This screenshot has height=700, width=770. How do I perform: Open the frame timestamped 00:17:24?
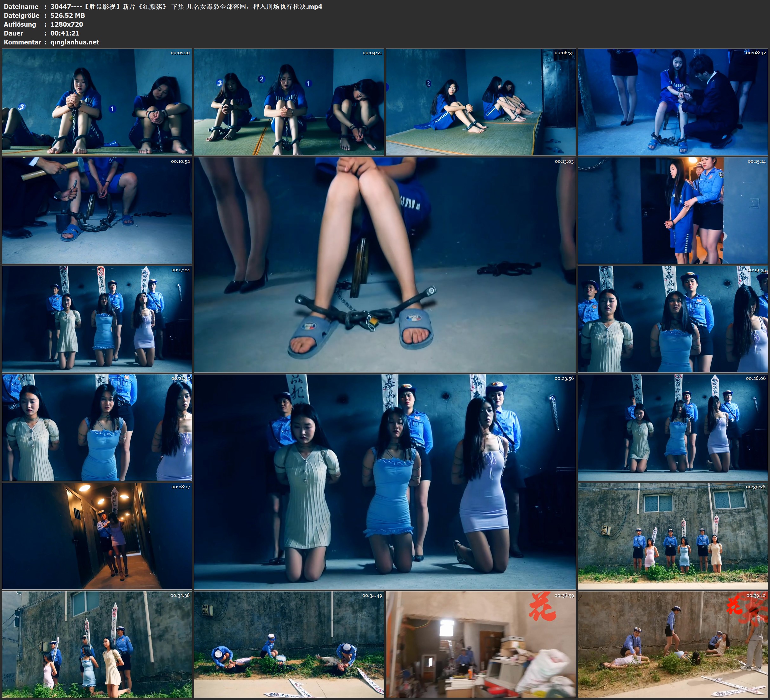pyautogui.click(x=97, y=319)
